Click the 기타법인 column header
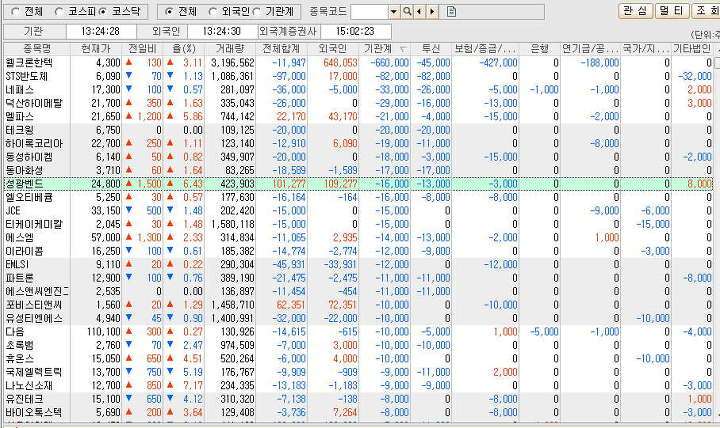 pyautogui.click(x=692, y=48)
